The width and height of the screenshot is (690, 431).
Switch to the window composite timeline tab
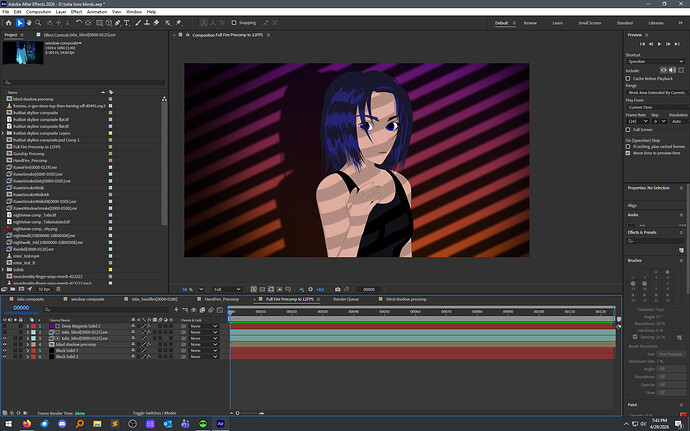[88, 299]
